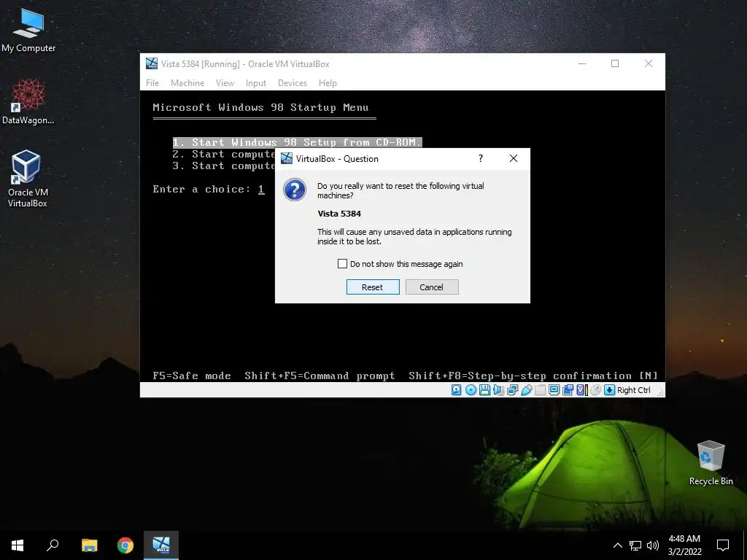
Task: Click the host key arrow icon
Action: tap(609, 390)
